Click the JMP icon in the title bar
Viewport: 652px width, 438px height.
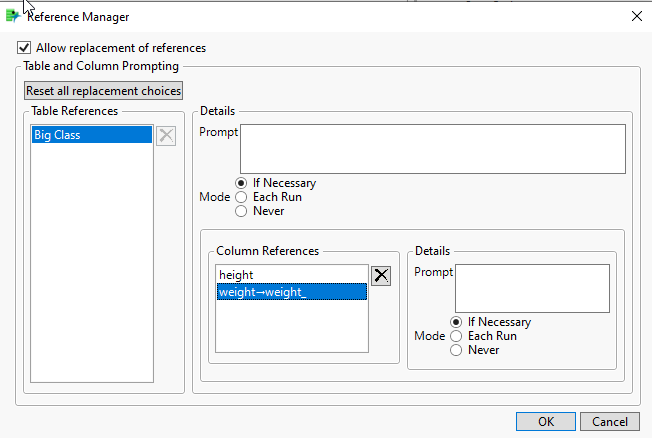13,16
